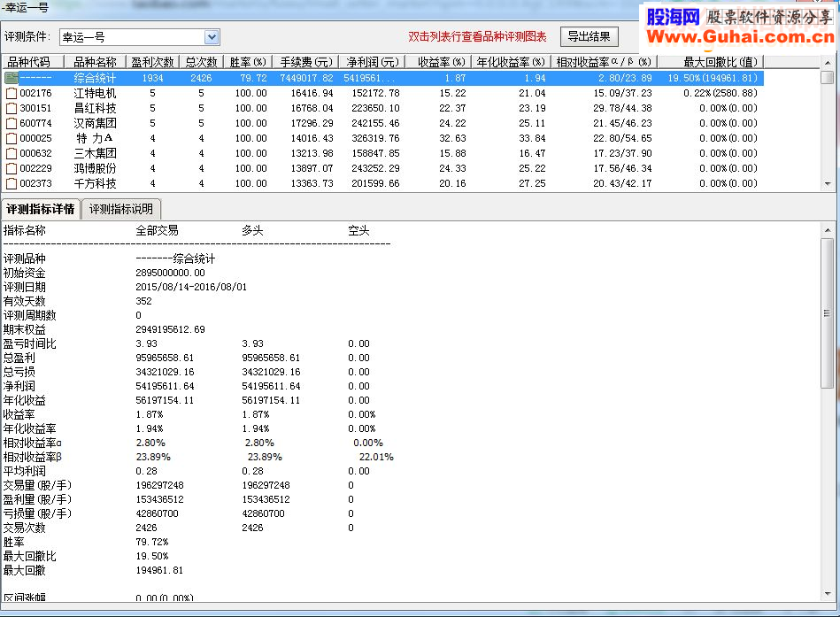Select the 汉商集团 stock name

[95, 123]
